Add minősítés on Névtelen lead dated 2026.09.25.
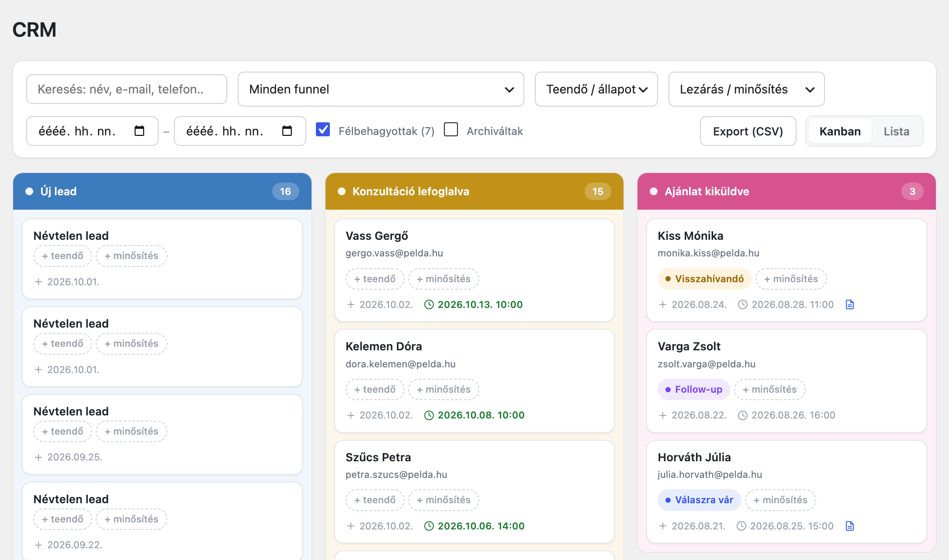The width and height of the screenshot is (949, 560). [x=132, y=431]
